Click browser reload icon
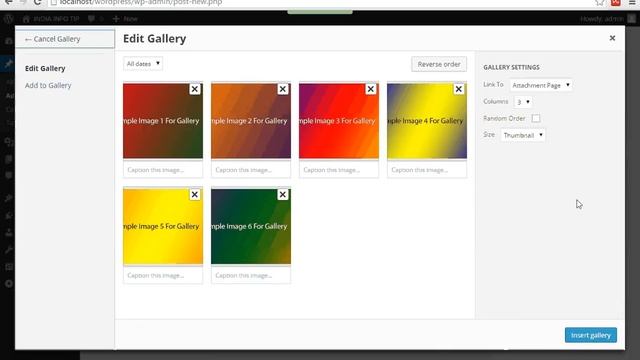640x360 pixels. [x=37, y=2]
